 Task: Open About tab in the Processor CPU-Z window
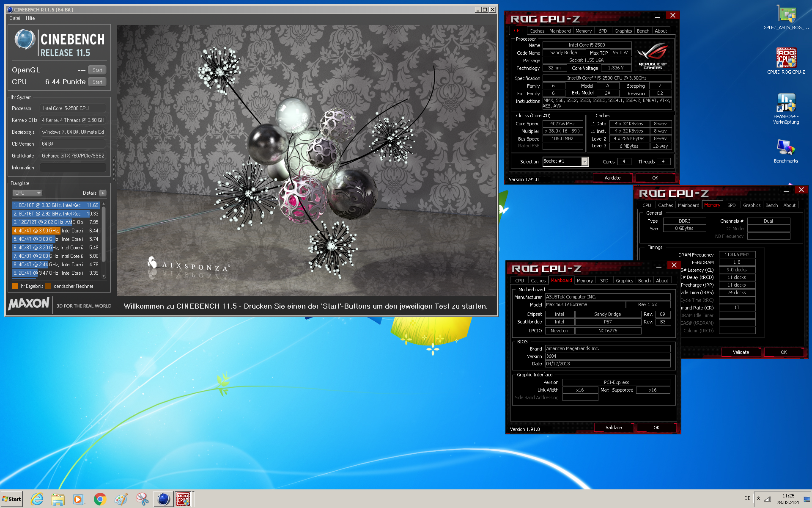[661, 31]
